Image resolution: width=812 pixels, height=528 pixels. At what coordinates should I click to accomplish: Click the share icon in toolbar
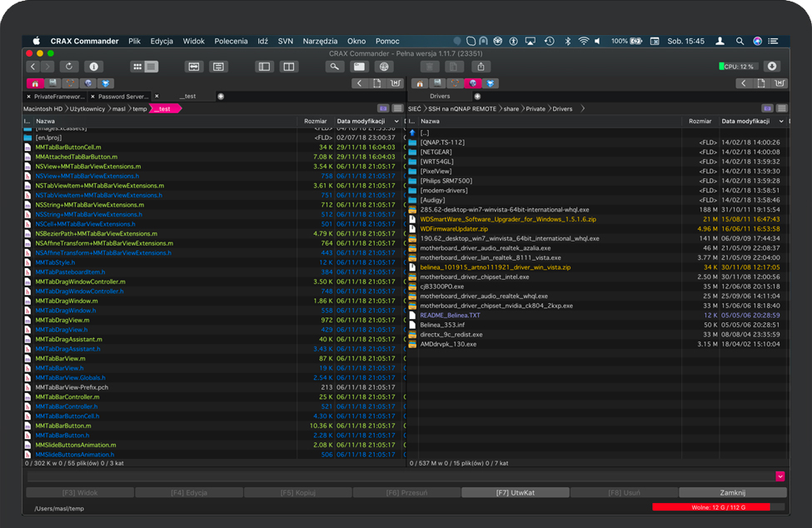[481, 67]
